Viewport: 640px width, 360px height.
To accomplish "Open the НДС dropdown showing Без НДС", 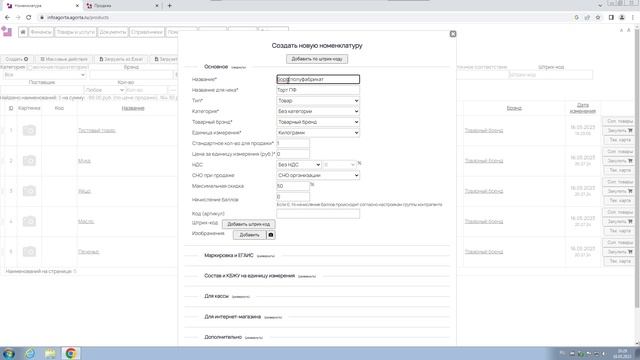I will [x=299, y=164].
